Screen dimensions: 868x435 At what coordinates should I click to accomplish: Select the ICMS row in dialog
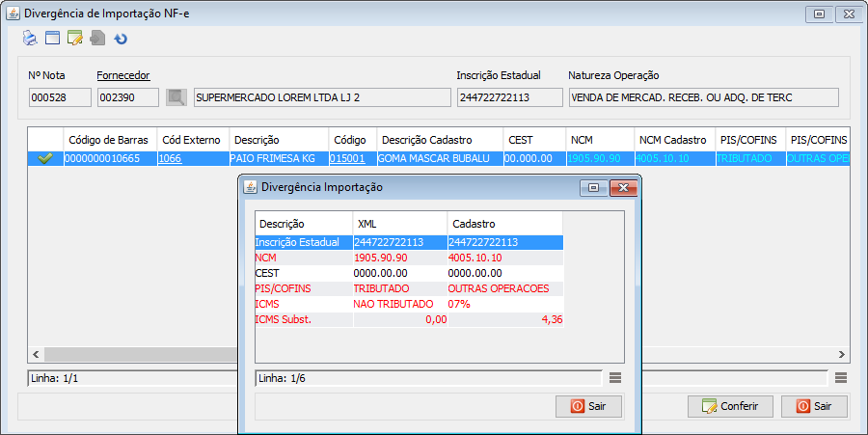[409, 305]
